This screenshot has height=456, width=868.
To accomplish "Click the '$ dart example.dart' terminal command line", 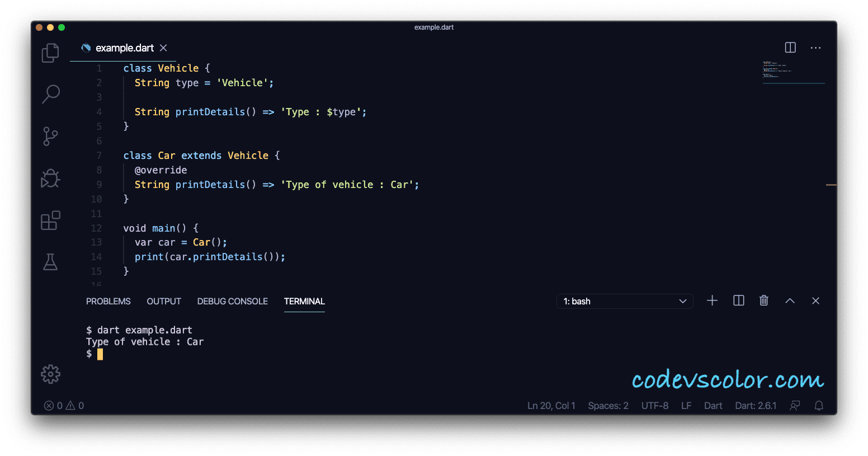I will [x=139, y=330].
